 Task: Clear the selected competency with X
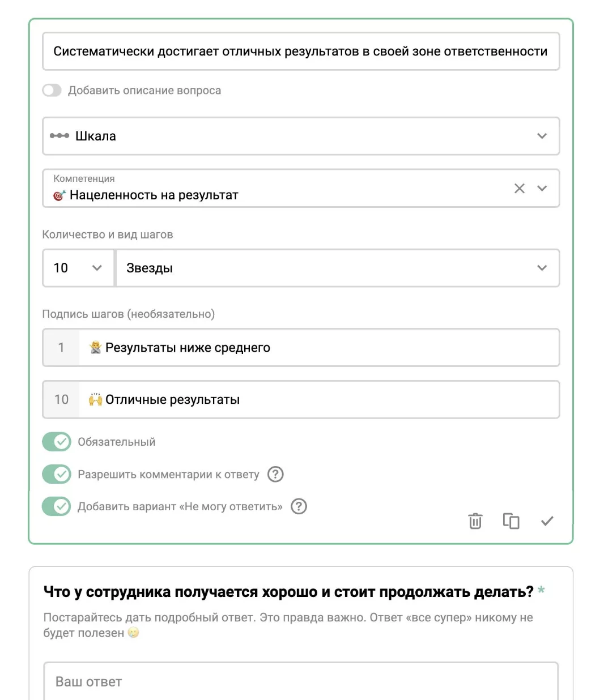point(519,189)
